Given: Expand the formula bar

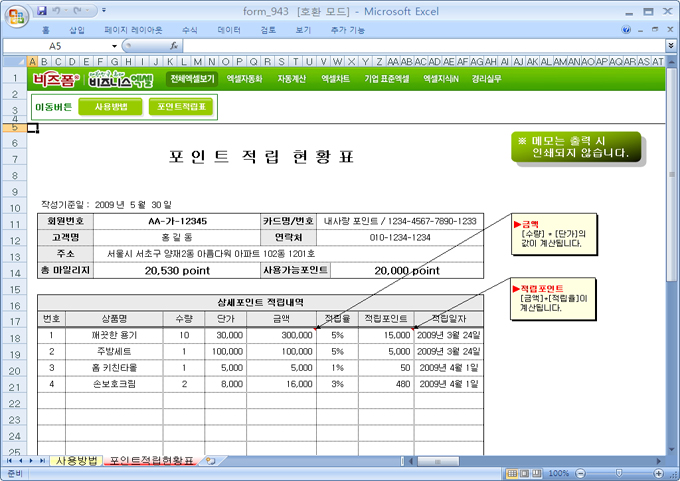Looking at the screenshot, I should (670, 46).
